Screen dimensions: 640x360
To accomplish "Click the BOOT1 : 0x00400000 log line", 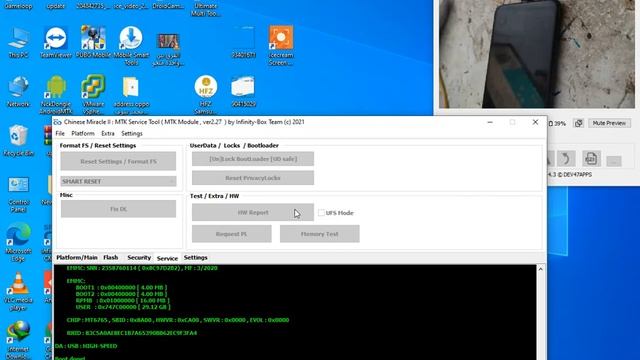I will pos(121,287).
